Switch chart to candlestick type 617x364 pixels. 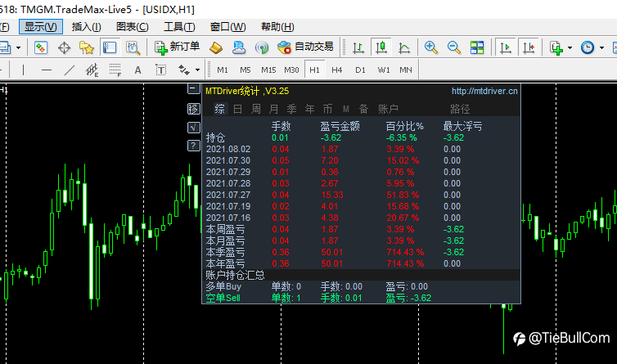(x=381, y=47)
